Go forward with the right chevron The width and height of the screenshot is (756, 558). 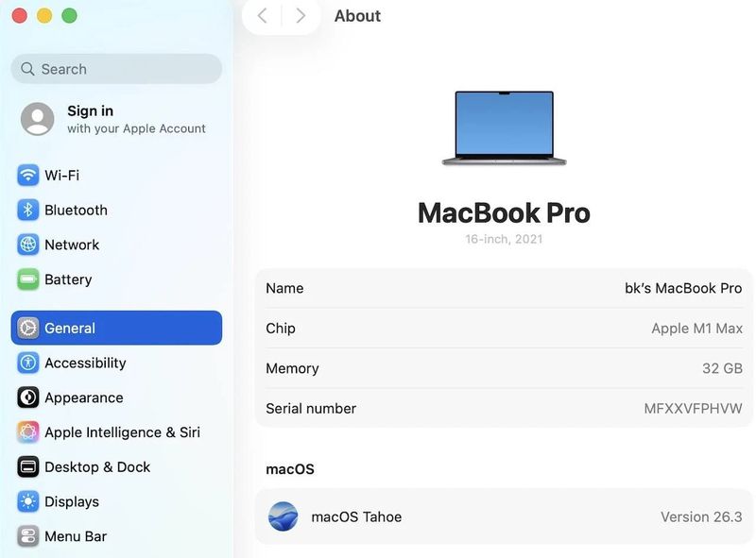[x=301, y=16]
